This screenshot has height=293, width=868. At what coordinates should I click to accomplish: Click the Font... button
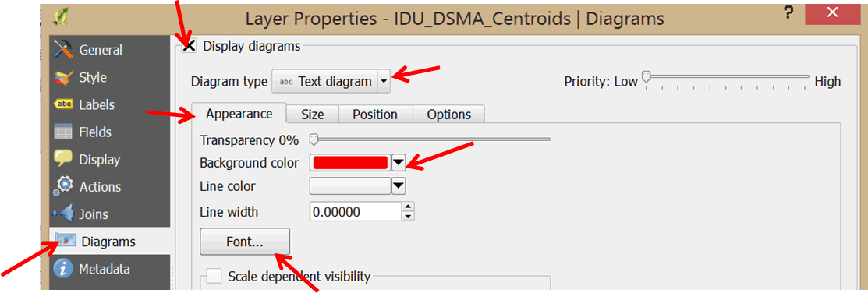245,242
